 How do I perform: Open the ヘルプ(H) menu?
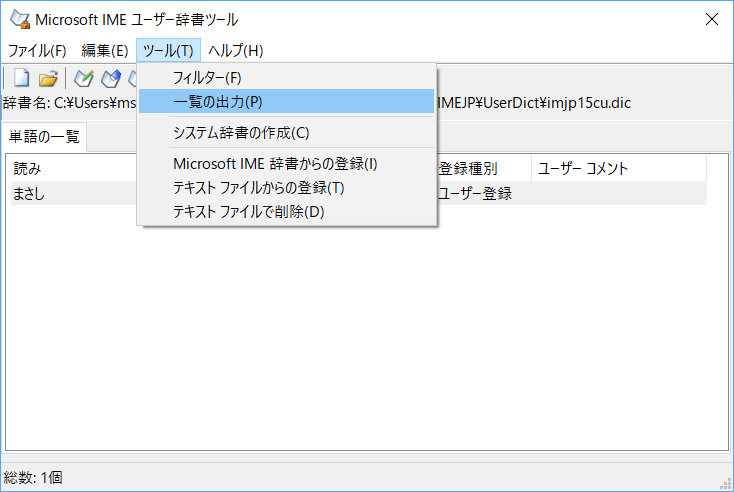[x=235, y=50]
